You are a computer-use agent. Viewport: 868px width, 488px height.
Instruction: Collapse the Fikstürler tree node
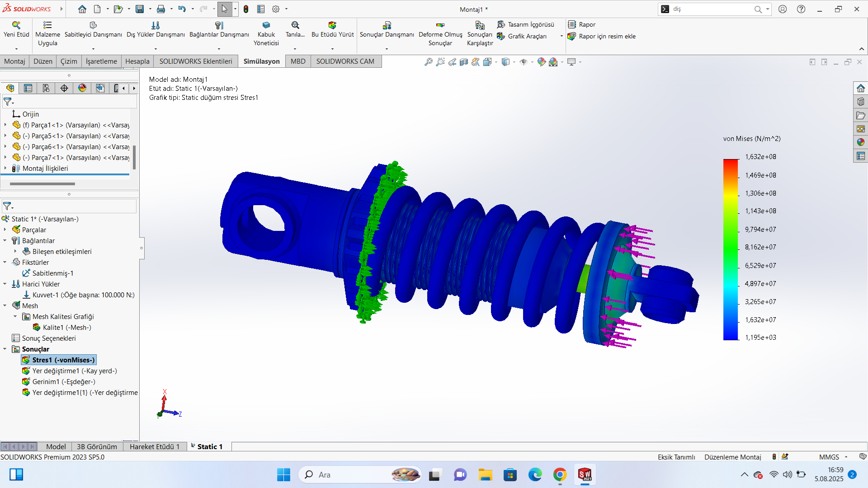5,263
